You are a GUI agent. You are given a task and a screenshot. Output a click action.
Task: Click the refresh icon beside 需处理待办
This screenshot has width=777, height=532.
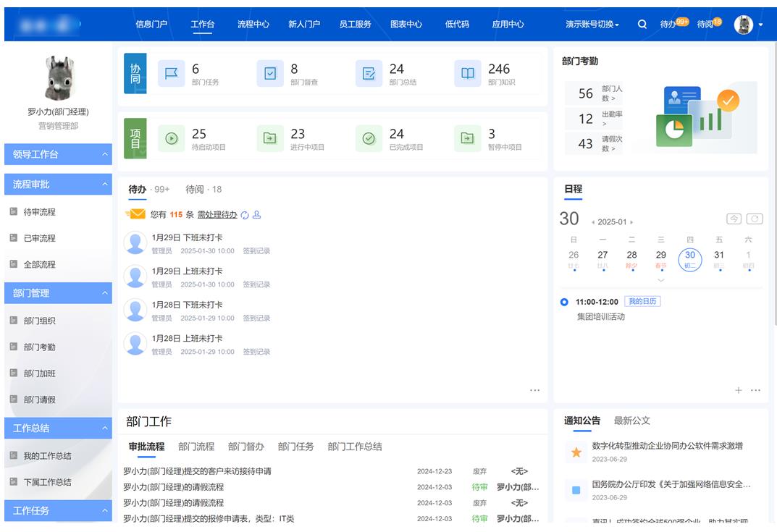(x=245, y=215)
